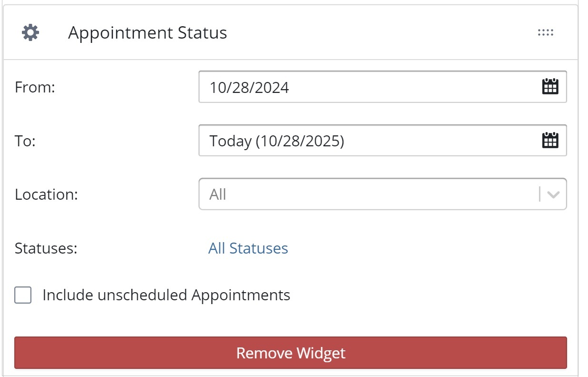Click the To: label
The image size is (588, 377).
point(25,141)
